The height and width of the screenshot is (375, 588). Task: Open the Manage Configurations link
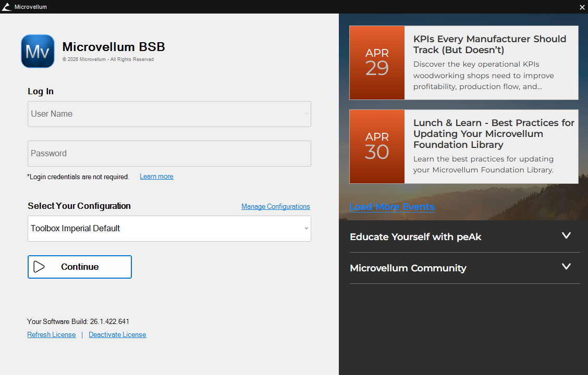pos(275,207)
